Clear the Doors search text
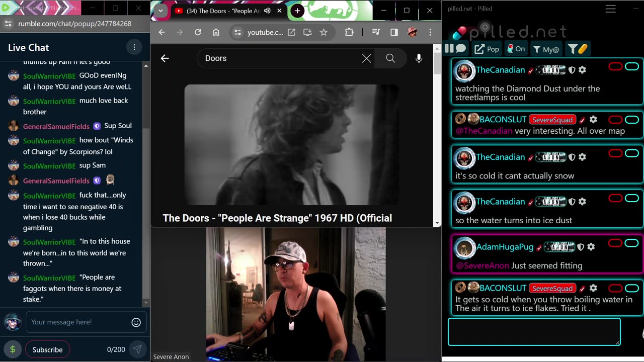The image size is (644, 362). pyautogui.click(x=367, y=58)
